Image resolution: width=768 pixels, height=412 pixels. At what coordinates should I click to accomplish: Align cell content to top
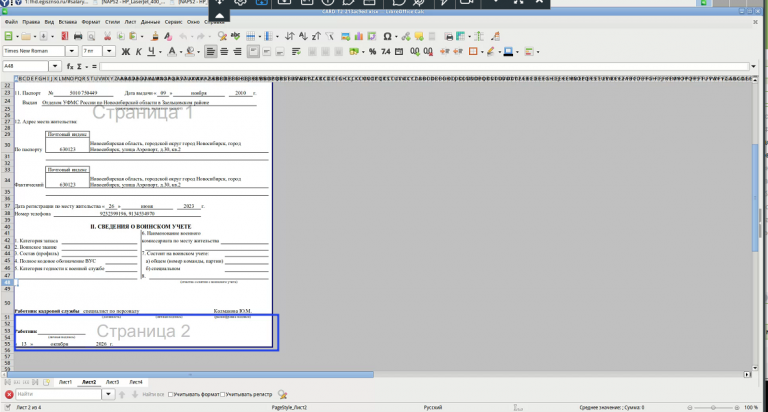click(x=253, y=51)
